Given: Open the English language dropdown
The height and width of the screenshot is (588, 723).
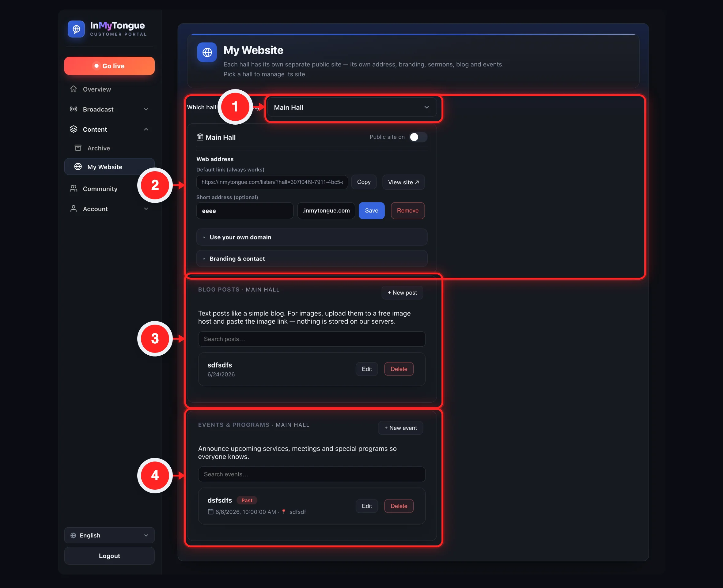Looking at the screenshot, I should [109, 536].
